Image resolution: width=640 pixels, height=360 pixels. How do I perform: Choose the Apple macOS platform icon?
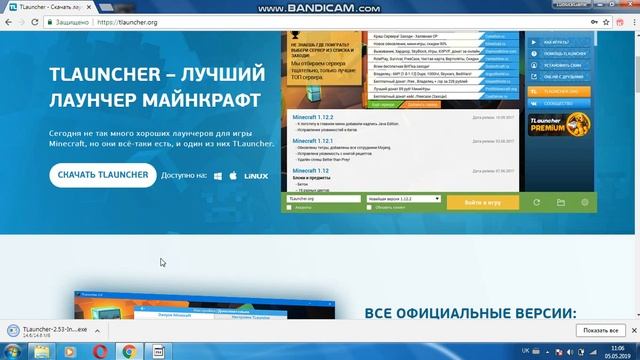pos(233,176)
